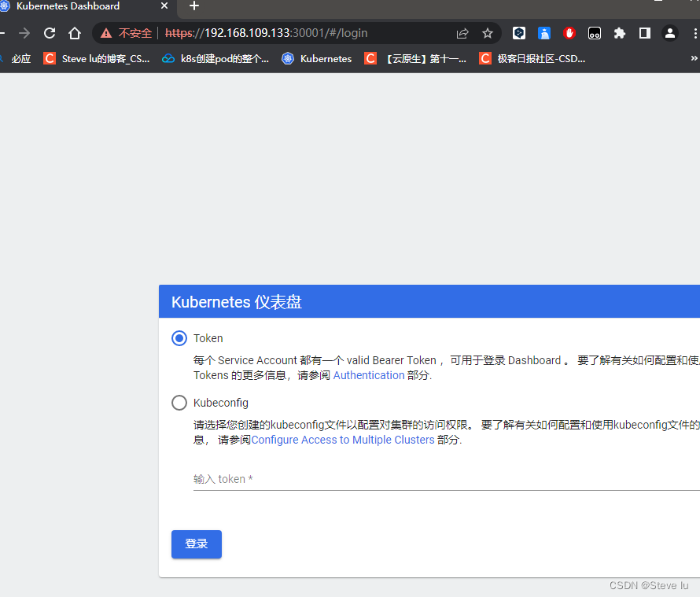The height and width of the screenshot is (597, 700).
Task: Click the Token option label
Action: pyautogui.click(x=208, y=338)
